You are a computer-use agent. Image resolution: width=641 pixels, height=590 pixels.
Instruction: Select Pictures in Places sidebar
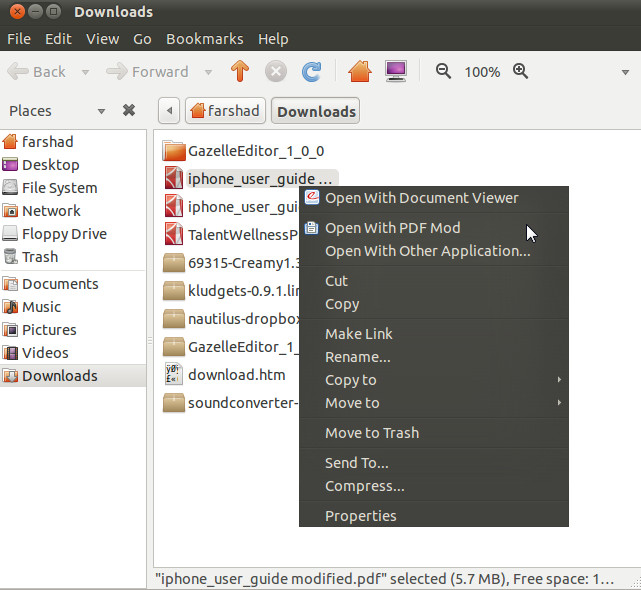(x=73, y=330)
